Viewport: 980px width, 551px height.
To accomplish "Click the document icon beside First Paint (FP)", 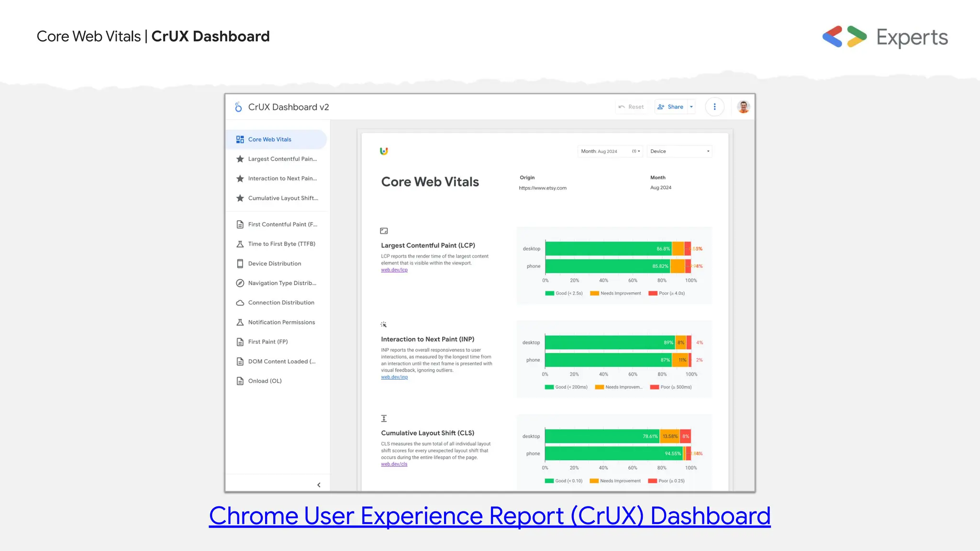I will (240, 342).
